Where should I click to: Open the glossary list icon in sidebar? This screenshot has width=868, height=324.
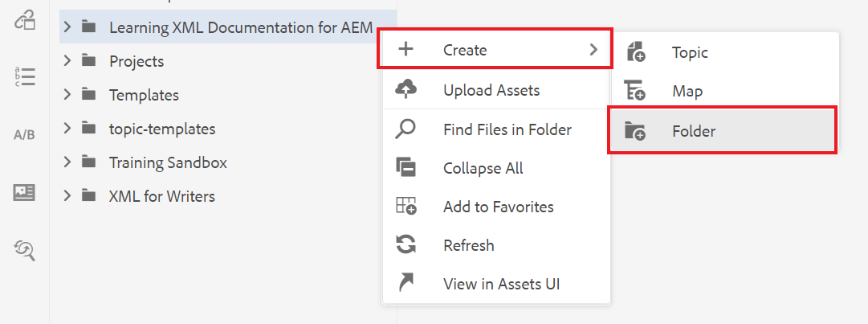[25, 76]
